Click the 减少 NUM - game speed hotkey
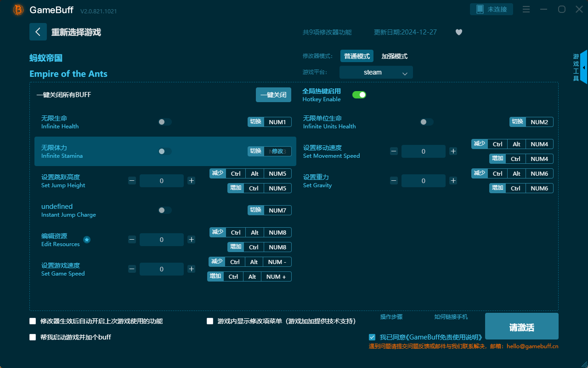 click(x=250, y=262)
